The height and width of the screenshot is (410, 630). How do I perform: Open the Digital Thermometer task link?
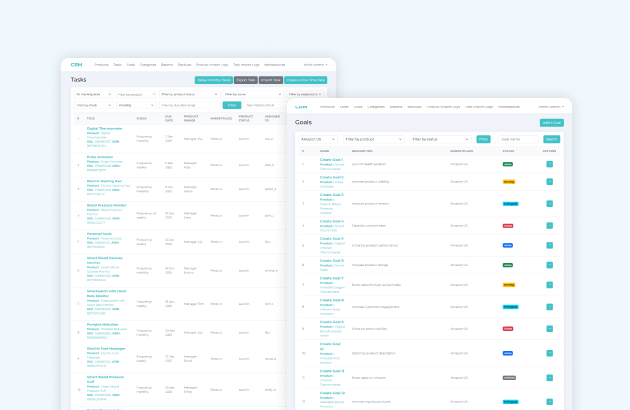tap(104, 129)
